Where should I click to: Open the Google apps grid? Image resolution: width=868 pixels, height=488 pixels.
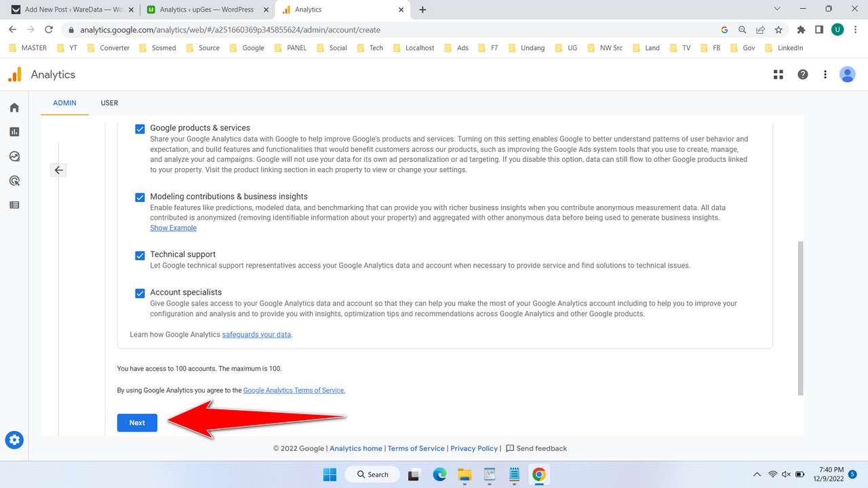pos(778,74)
